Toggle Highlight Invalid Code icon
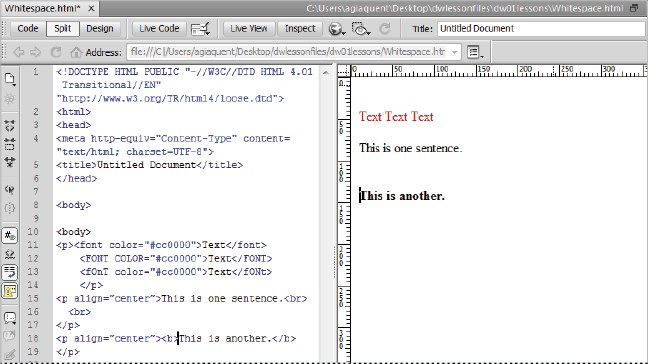Image resolution: width=652 pixels, height=364 pixels. pos(10,254)
